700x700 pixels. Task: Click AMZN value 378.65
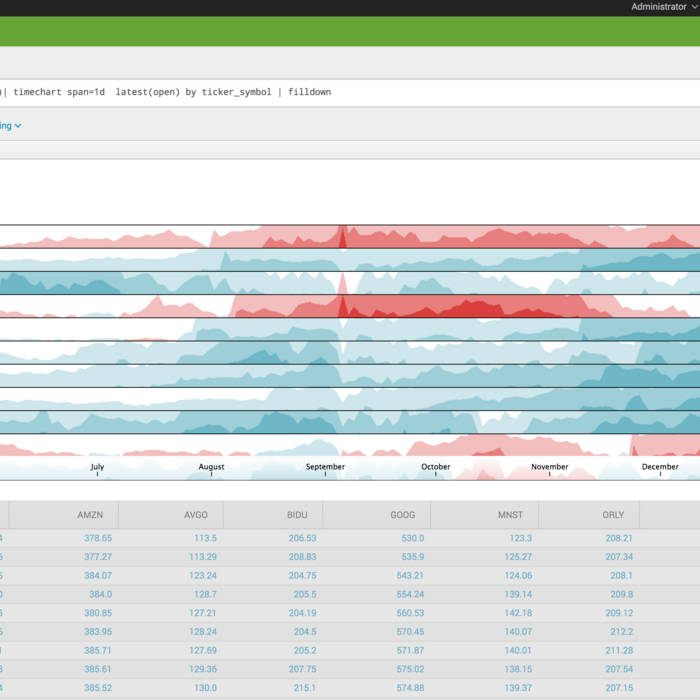pyautogui.click(x=98, y=538)
